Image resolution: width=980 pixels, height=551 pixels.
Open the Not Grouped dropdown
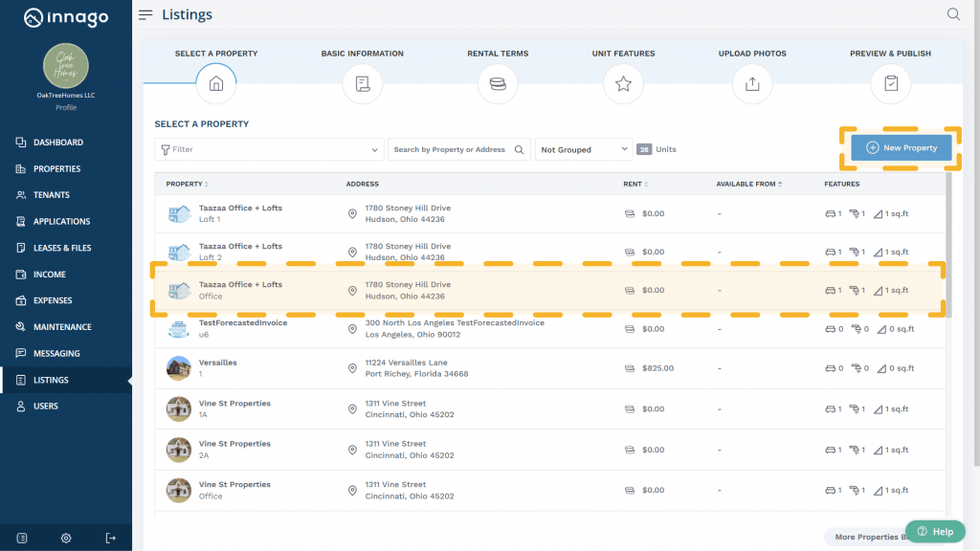pos(584,149)
